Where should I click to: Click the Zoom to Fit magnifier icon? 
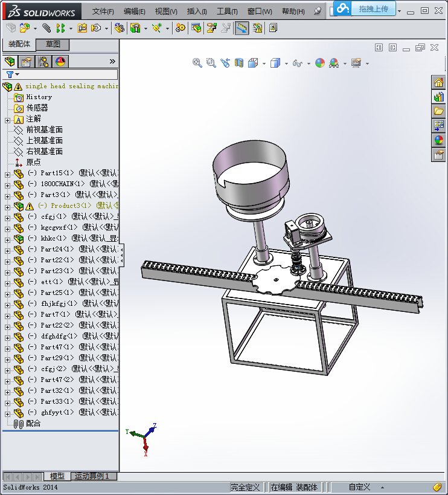point(197,63)
